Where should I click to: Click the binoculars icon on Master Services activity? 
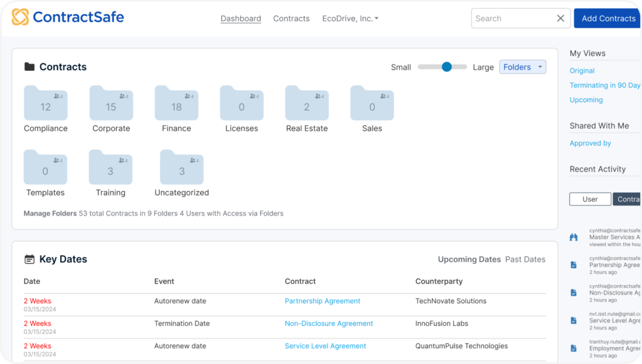[573, 237]
